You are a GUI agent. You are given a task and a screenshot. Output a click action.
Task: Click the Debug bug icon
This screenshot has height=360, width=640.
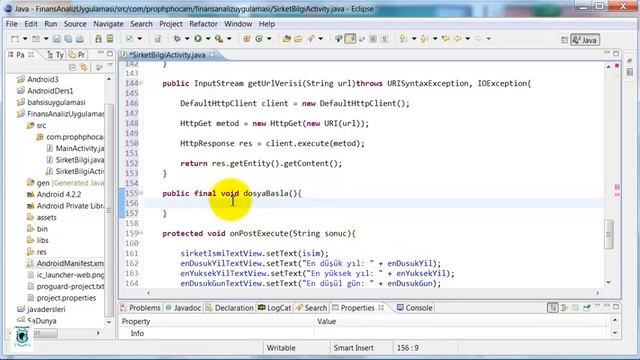[177, 39]
